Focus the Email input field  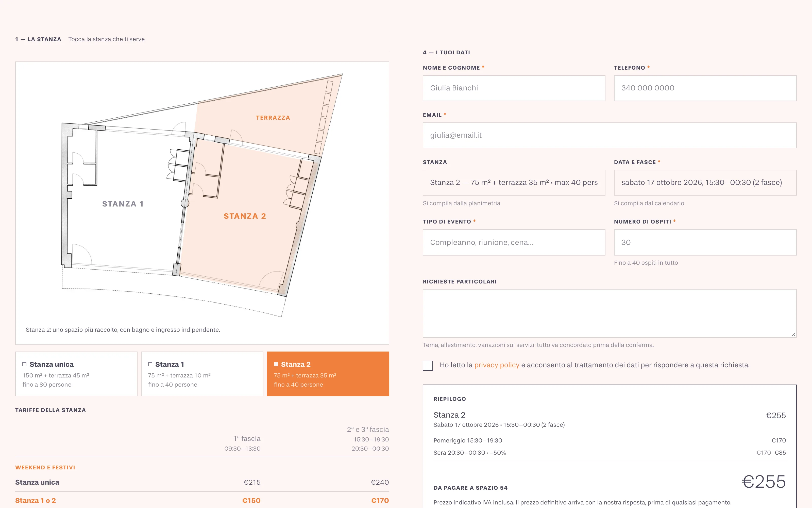point(610,135)
